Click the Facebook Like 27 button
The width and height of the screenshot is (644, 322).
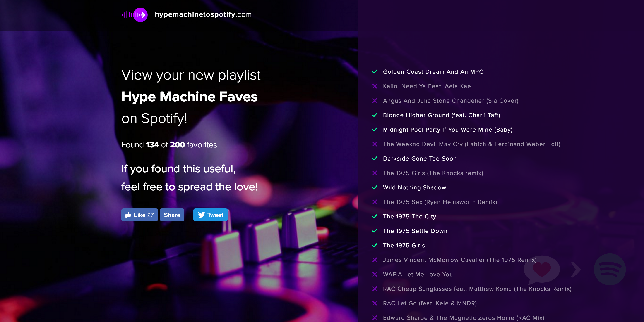pos(139,215)
